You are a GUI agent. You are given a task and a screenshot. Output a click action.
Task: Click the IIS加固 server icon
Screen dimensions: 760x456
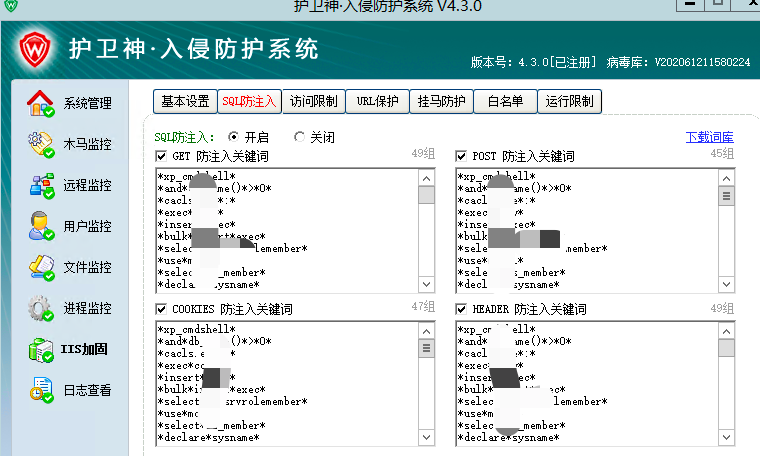(41, 350)
